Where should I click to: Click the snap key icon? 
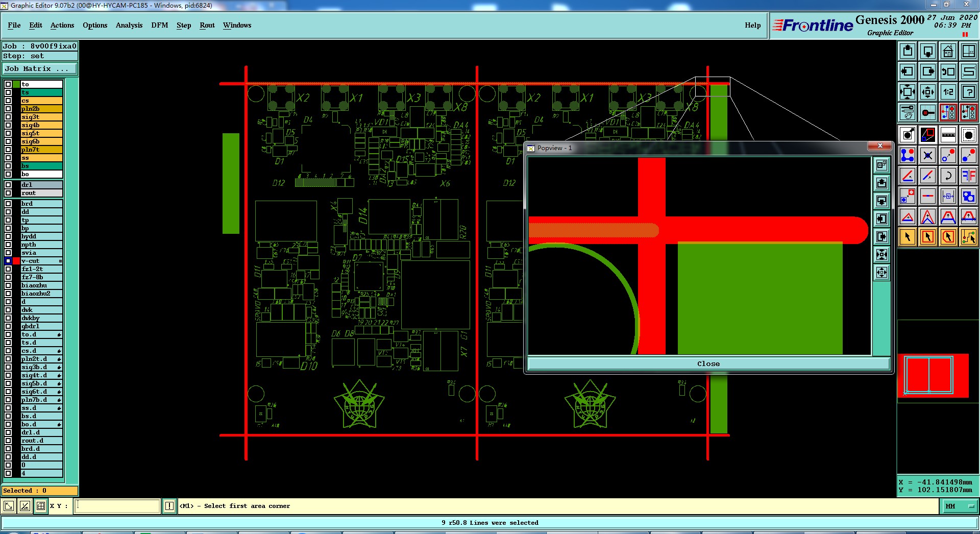tap(928, 112)
